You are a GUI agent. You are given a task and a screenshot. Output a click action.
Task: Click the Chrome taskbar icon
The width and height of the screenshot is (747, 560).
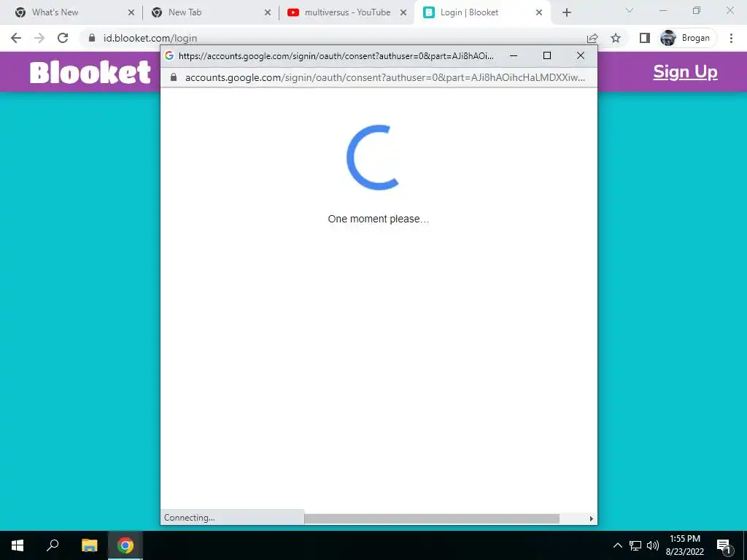tap(125, 545)
